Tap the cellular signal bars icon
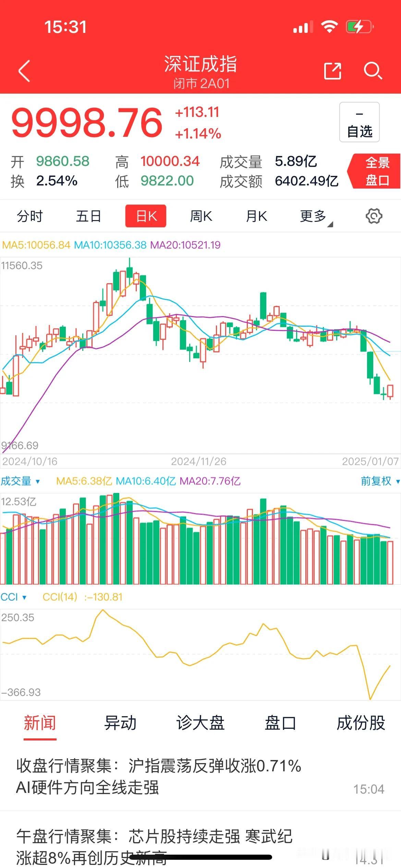 [303, 27]
